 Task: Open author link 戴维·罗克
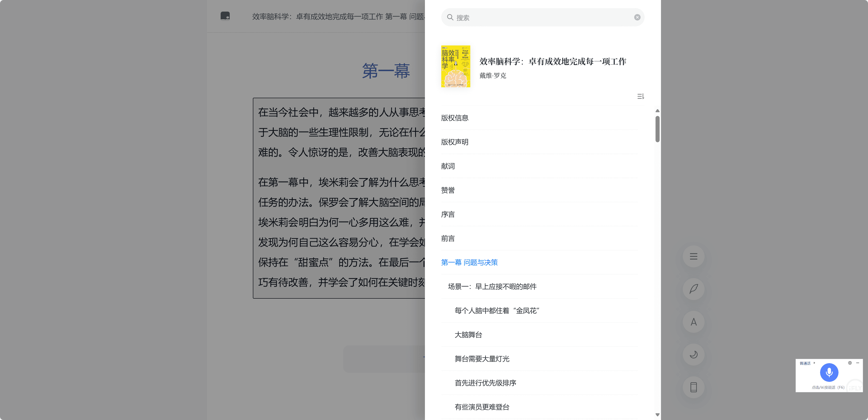coord(493,76)
